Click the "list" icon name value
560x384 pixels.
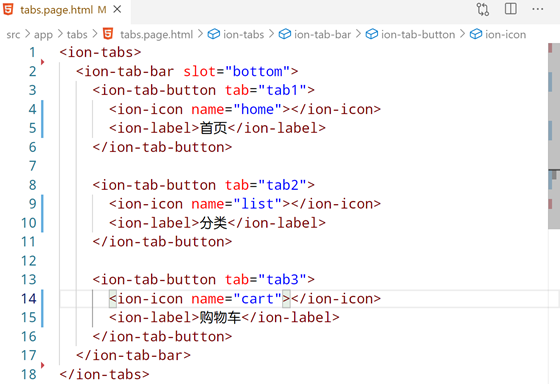tap(258, 204)
